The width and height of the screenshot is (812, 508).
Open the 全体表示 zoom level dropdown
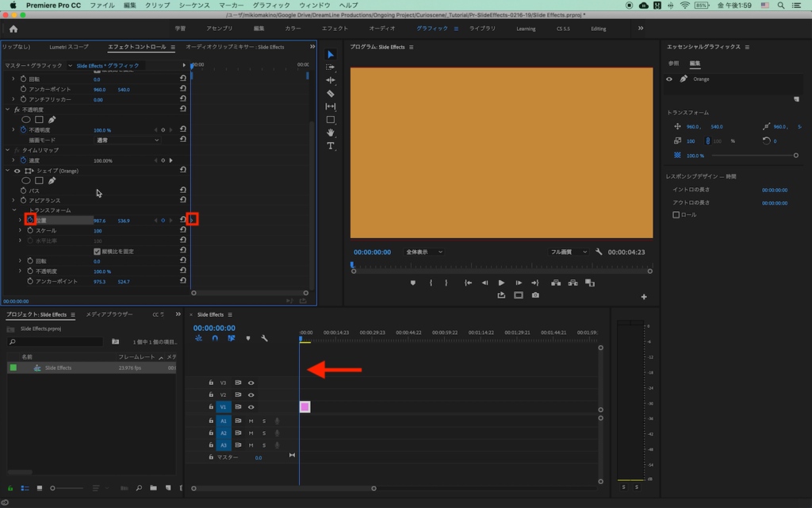[x=423, y=252]
